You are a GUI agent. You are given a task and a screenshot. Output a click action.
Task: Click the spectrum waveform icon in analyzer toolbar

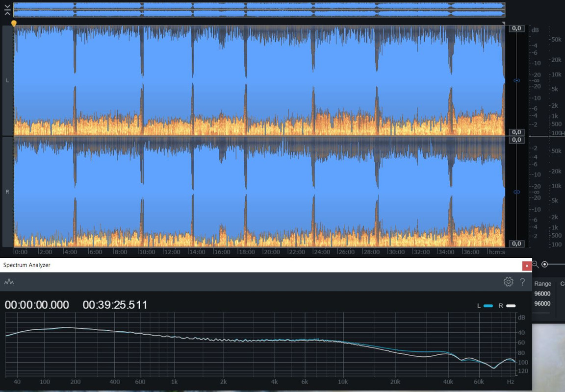9,282
